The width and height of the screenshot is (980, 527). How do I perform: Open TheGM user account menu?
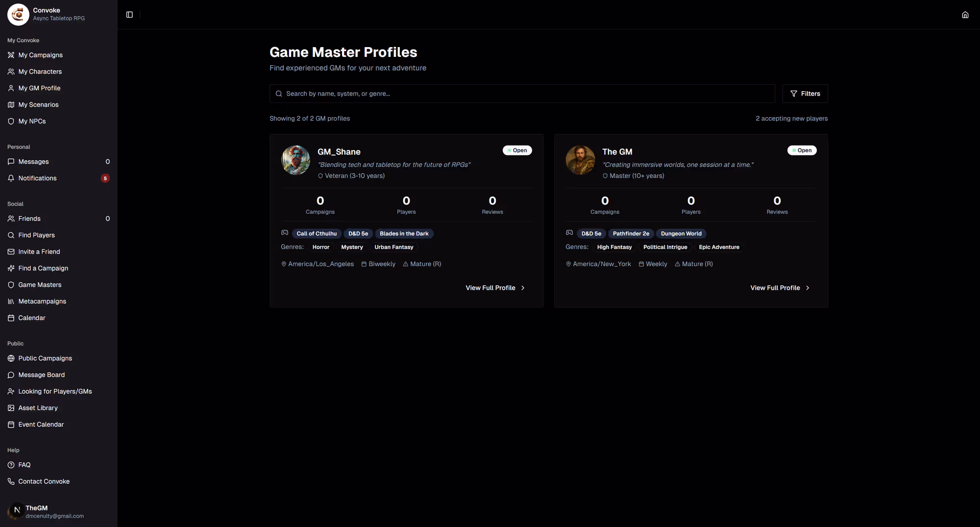click(x=59, y=511)
